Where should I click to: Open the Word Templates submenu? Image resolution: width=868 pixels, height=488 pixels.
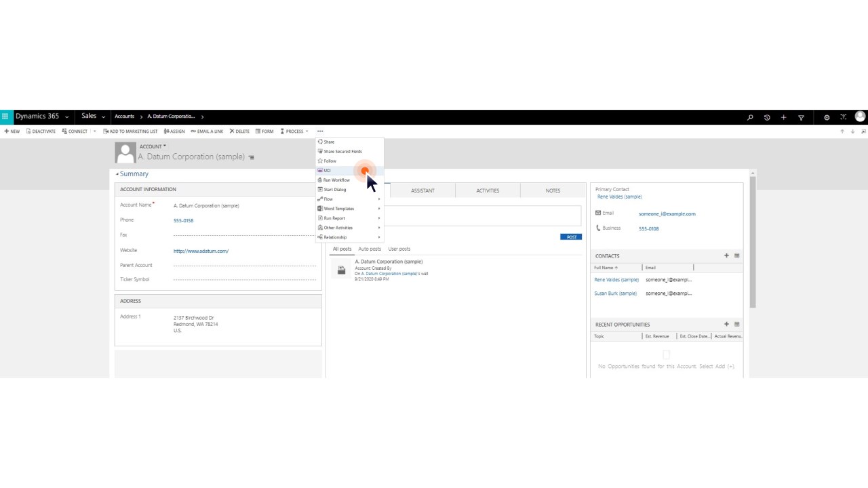pos(350,208)
